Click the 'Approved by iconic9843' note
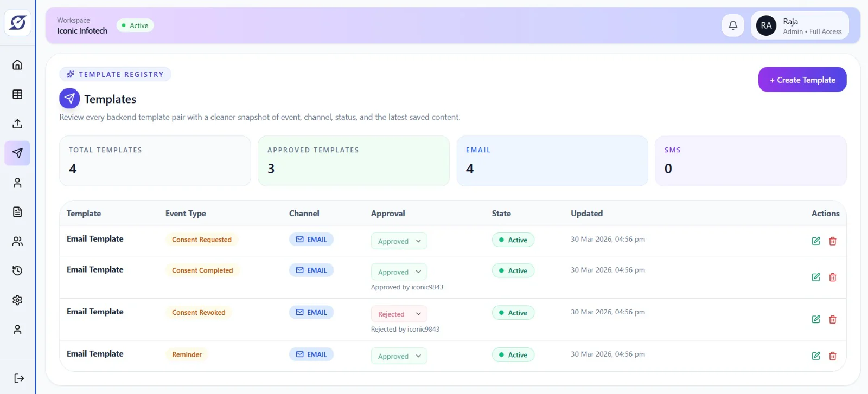Viewport: 868px width, 394px height. click(407, 287)
